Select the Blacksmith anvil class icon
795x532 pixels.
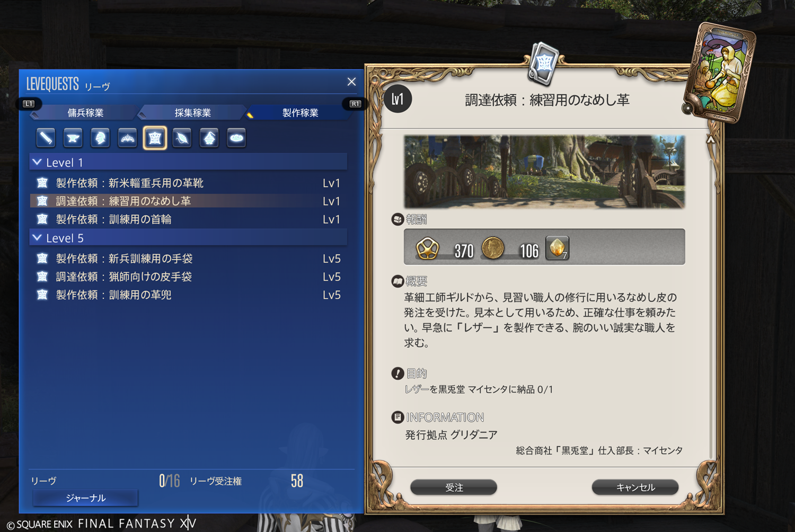73,138
